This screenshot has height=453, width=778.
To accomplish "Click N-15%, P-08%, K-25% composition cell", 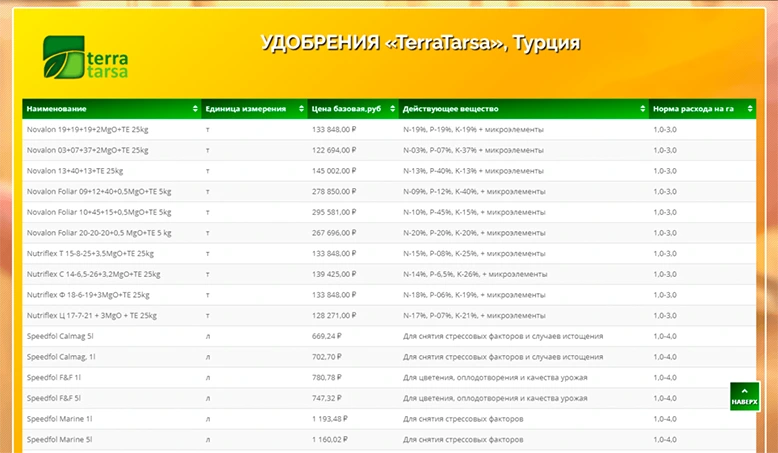I will tap(474, 254).
